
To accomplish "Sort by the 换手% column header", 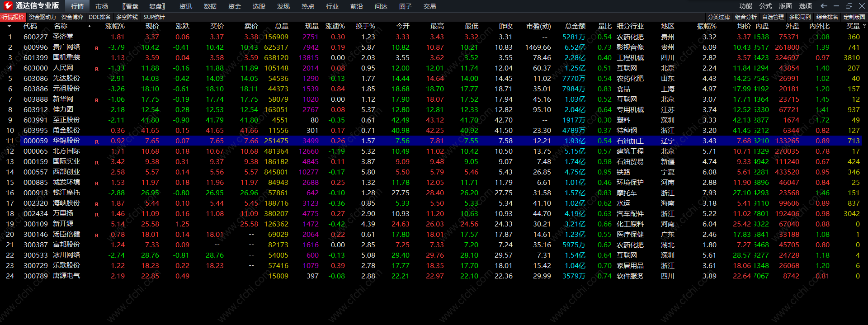I will (x=365, y=26).
